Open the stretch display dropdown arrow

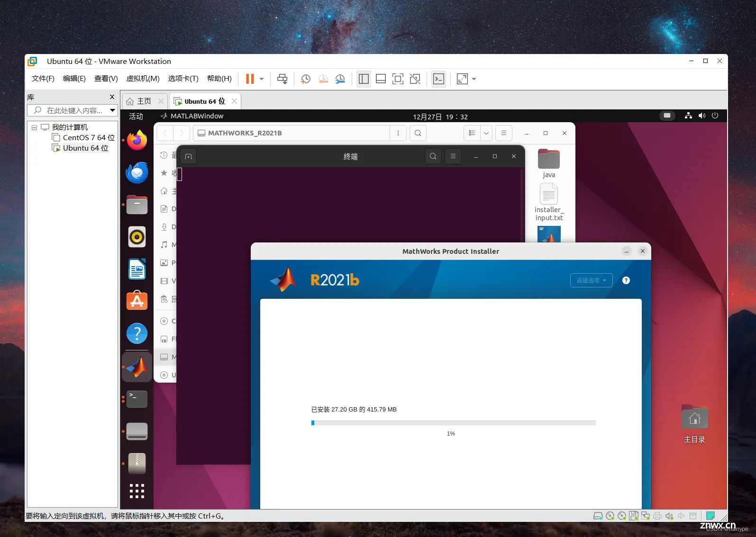tap(474, 79)
